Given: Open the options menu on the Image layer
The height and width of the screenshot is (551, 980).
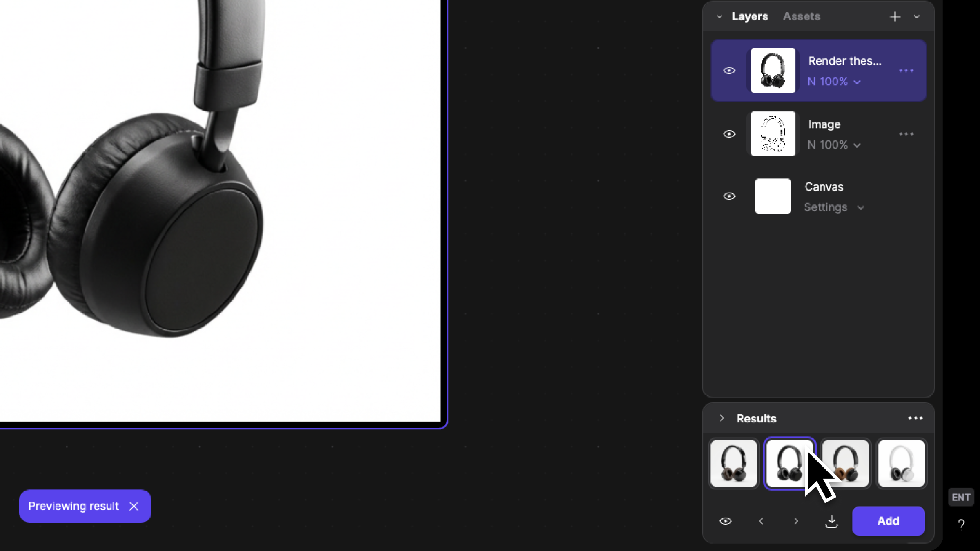Looking at the screenshot, I should 907,133.
